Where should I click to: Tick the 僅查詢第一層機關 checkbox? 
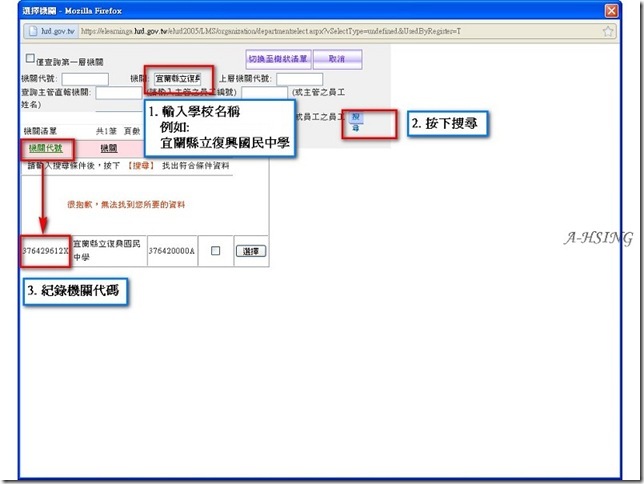pos(30,58)
